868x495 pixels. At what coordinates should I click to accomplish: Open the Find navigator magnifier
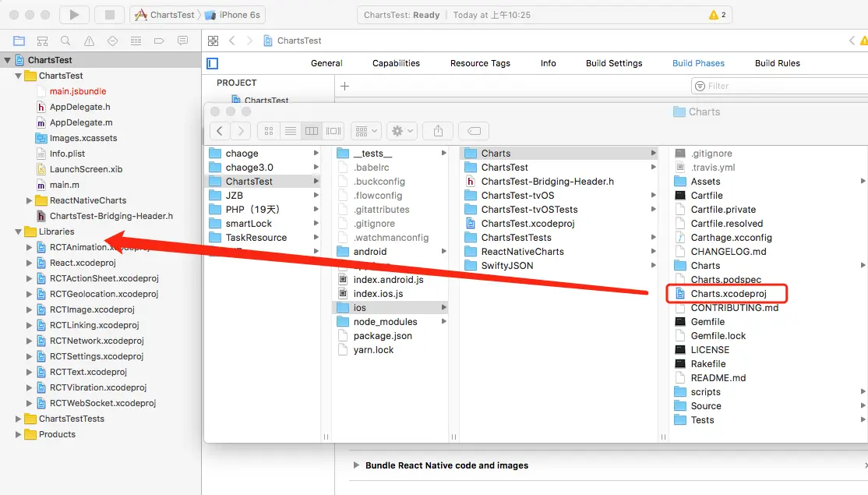tap(65, 41)
